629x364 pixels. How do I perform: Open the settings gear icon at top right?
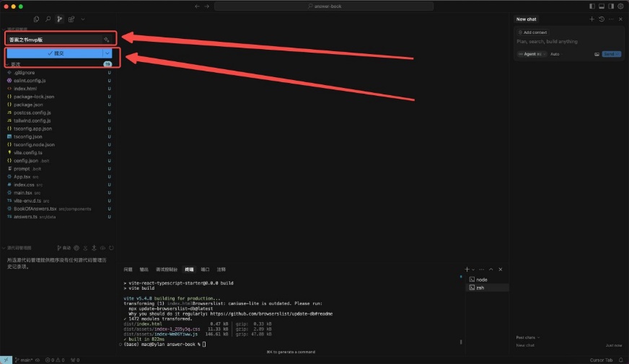[620, 6]
